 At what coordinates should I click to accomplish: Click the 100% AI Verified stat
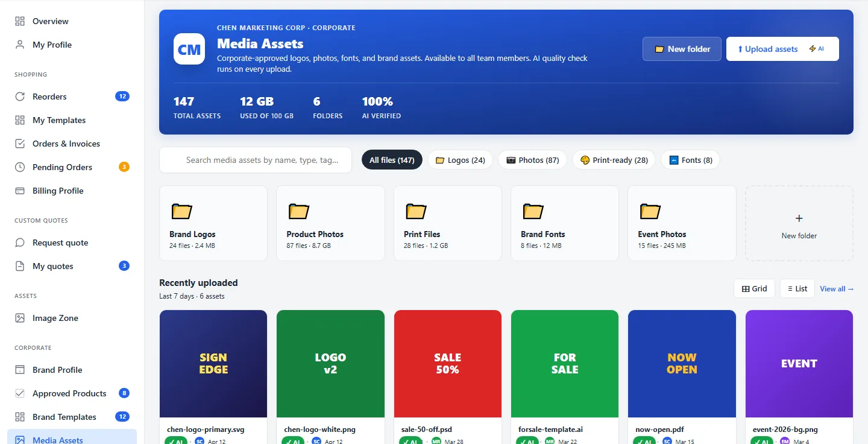coord(382,107)
